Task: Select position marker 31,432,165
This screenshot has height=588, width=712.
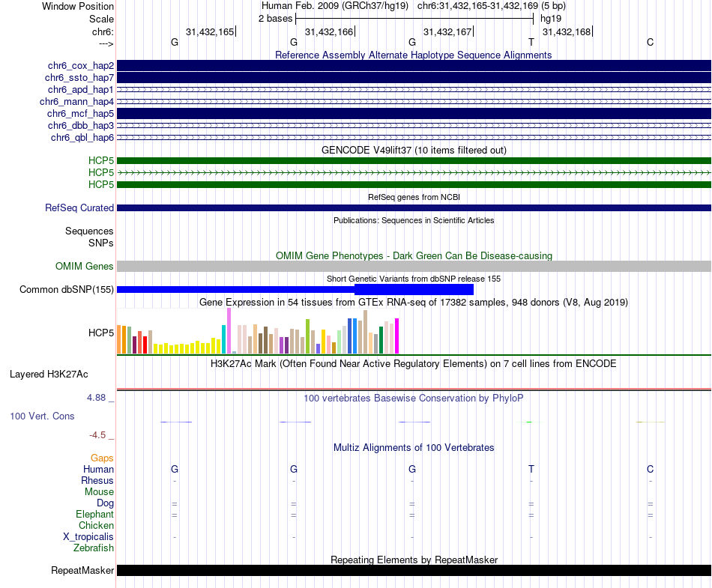Action: click(210, 31)
